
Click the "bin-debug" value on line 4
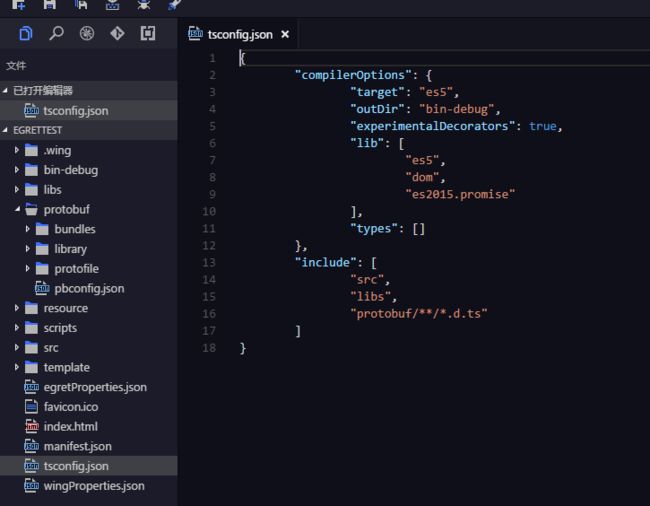456,109
